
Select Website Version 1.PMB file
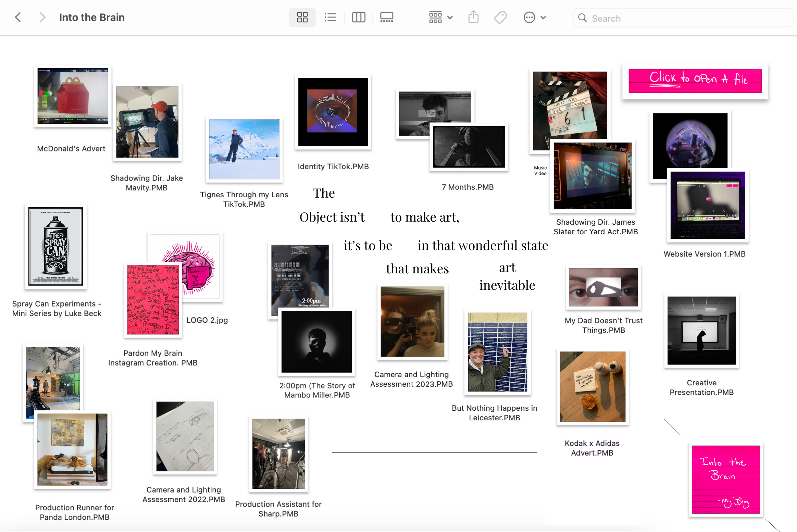point(708,206)
